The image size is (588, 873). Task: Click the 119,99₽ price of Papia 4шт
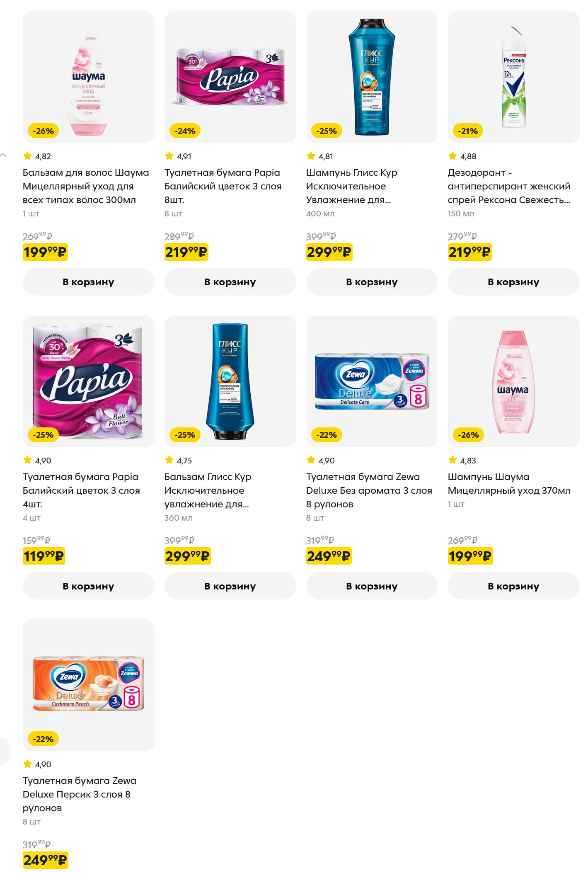(x=44, y=556)
